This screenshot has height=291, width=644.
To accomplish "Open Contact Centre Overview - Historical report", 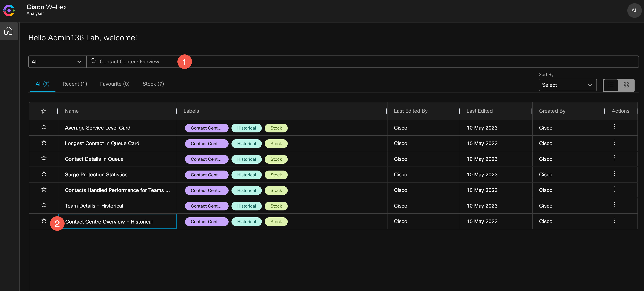I will [x=109, y=222].
